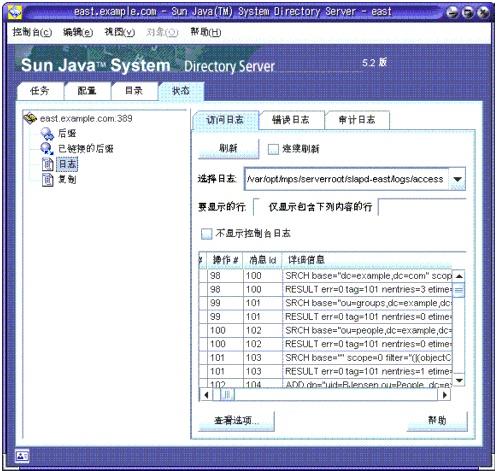Screen dimensions: 499x471
Task: Select 复制 node in the tree
Action: (67, 179)
